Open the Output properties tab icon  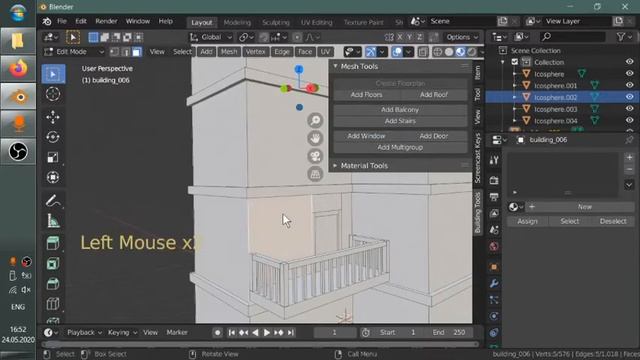(494, 197)
